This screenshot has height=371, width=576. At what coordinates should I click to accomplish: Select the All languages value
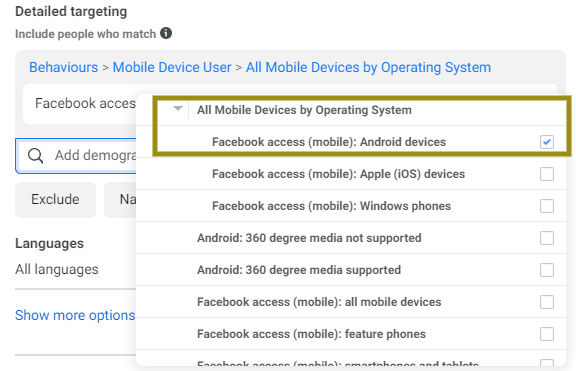tap(57, 269)
